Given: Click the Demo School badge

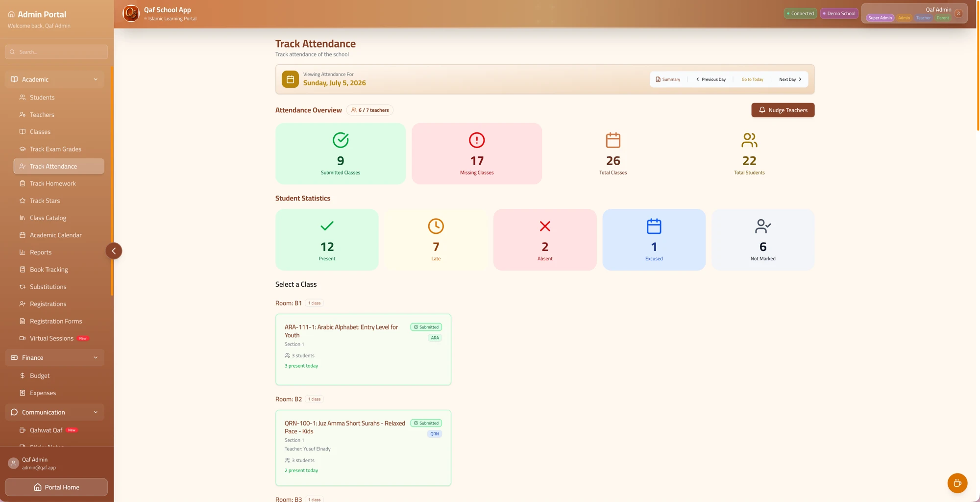Looking at the screenshot, I should (839, 14).
